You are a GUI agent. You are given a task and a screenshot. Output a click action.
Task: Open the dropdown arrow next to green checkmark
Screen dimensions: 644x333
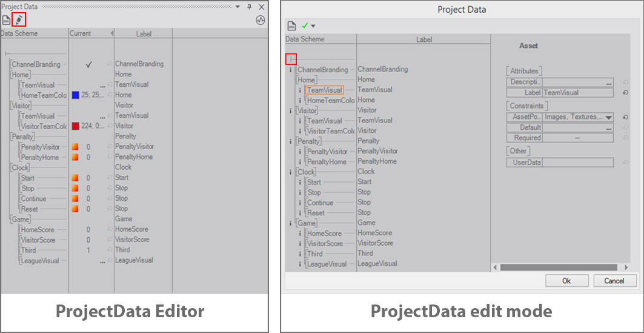point(313,26)
